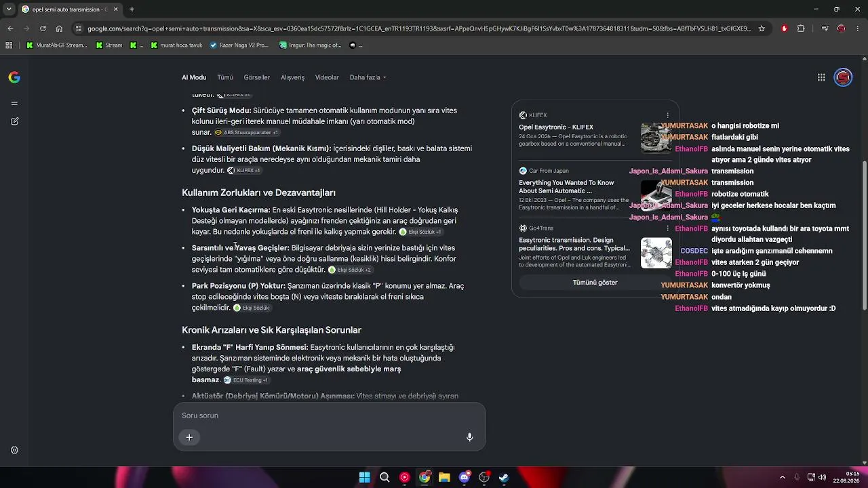Open Discord from the taskbar
The width and height of the screenshot is (868, 488).
[x=465, y=477]
